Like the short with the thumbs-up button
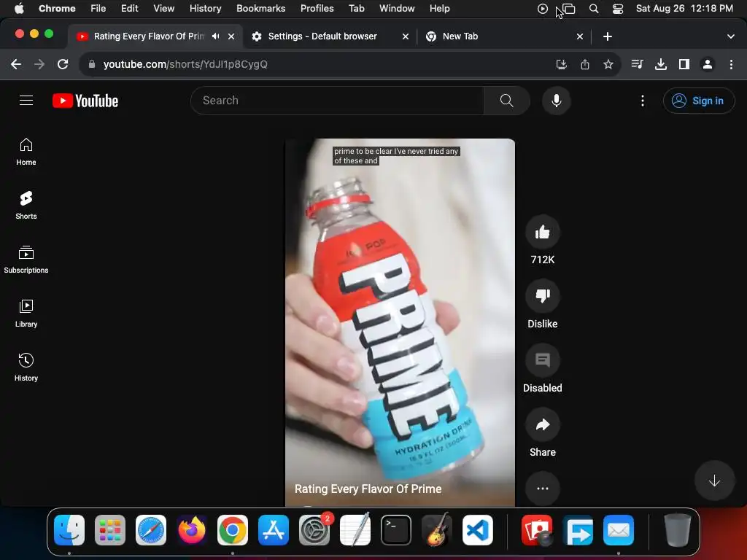 [542, 233]
